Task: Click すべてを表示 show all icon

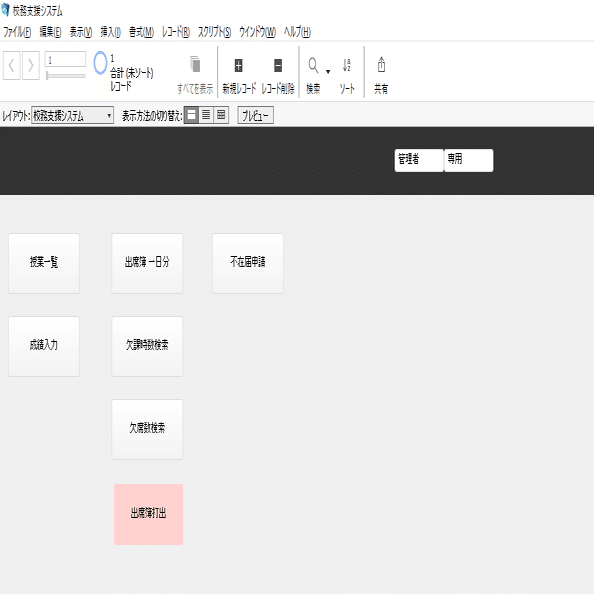Action: pos(195,65)
